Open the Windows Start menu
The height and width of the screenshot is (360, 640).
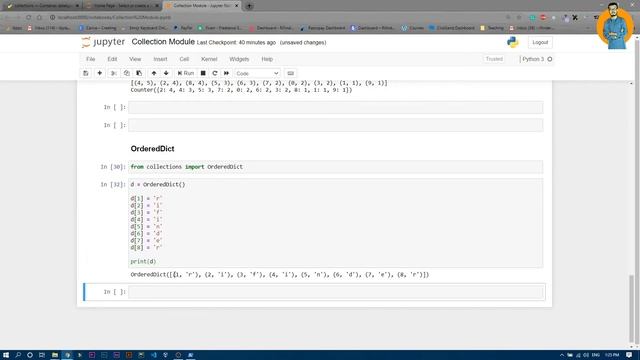tap(6, 355)
